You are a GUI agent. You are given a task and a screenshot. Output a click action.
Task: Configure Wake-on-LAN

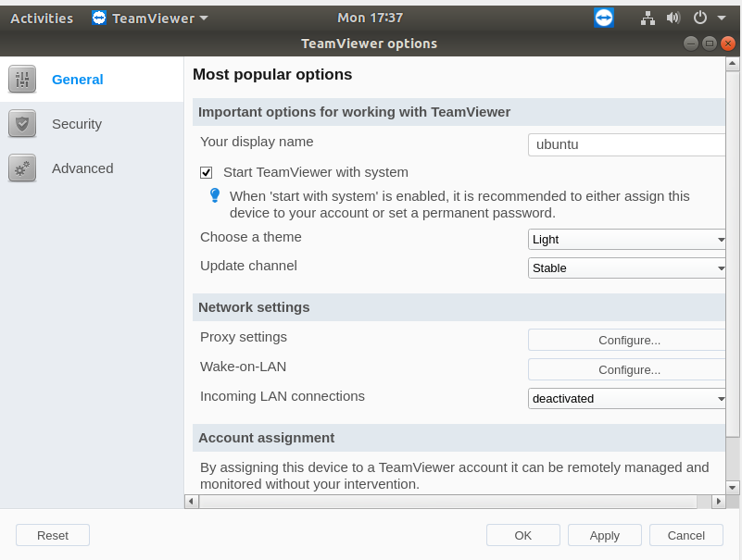(626, 369)
